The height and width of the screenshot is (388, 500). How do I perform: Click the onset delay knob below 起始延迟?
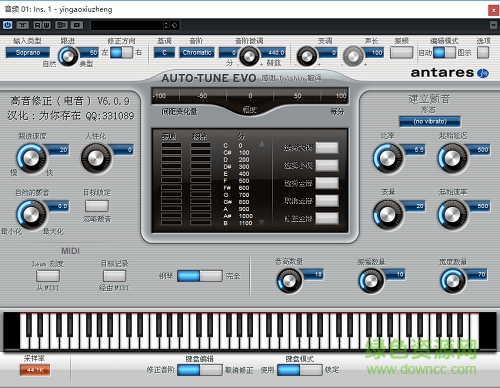pyautogui.click(x=452, y=159)
